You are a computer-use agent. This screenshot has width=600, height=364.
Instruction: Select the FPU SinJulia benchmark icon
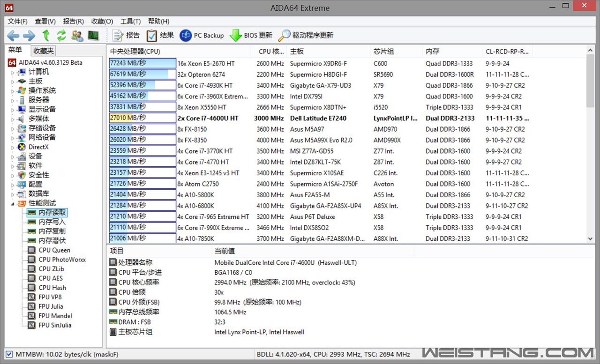point(32,325)
